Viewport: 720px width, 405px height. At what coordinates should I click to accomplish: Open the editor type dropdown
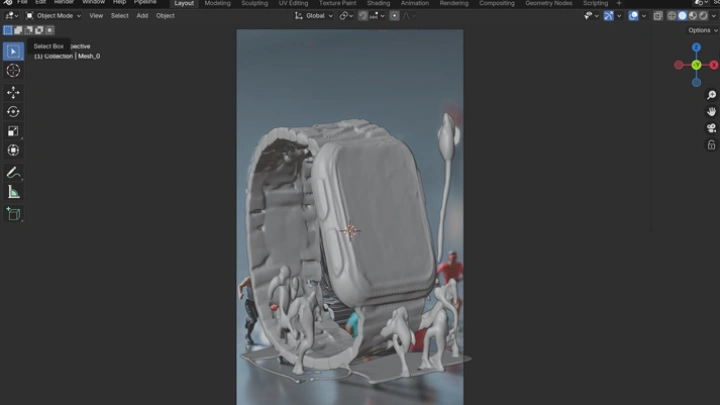coord(11,16)
